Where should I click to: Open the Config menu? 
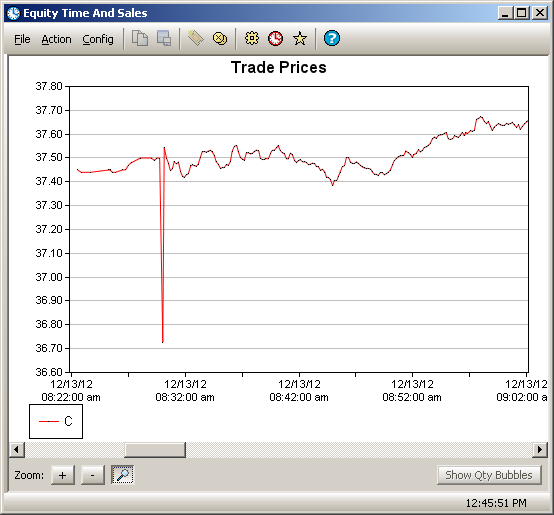click(98, 39)
